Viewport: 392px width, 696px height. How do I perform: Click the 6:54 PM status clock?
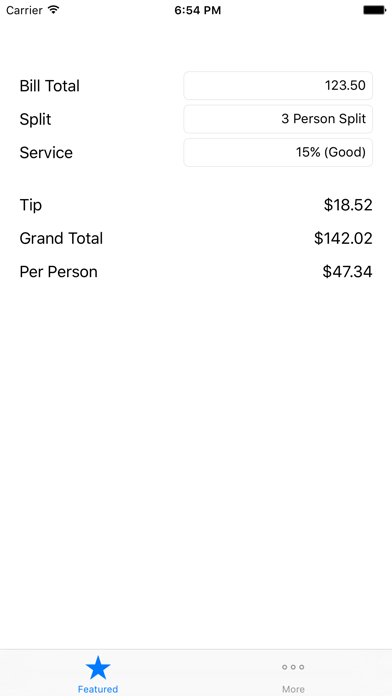[x=198, y=10]
